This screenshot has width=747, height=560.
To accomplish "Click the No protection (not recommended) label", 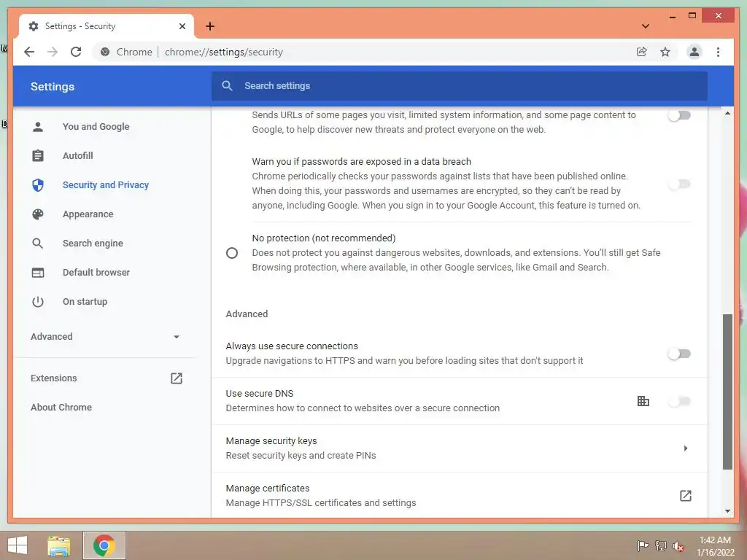I will tap(324, 238).
